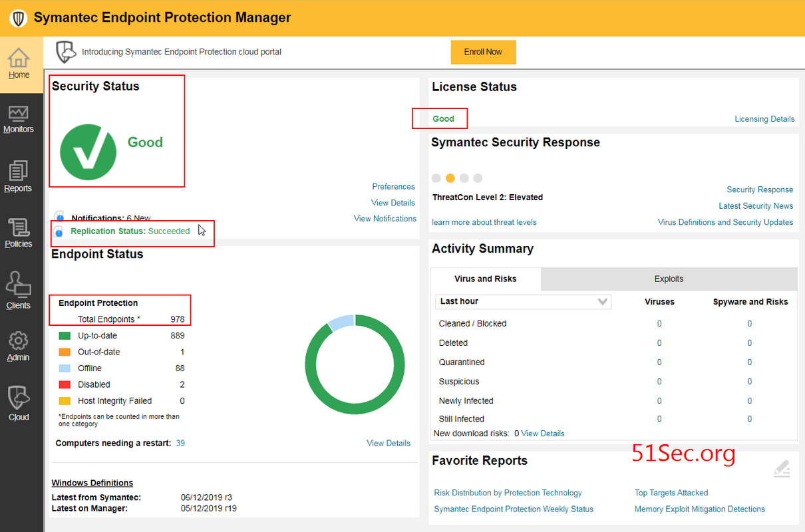Click Total Endpoints value 978
The image size is (805, 532).
[177, 319]
